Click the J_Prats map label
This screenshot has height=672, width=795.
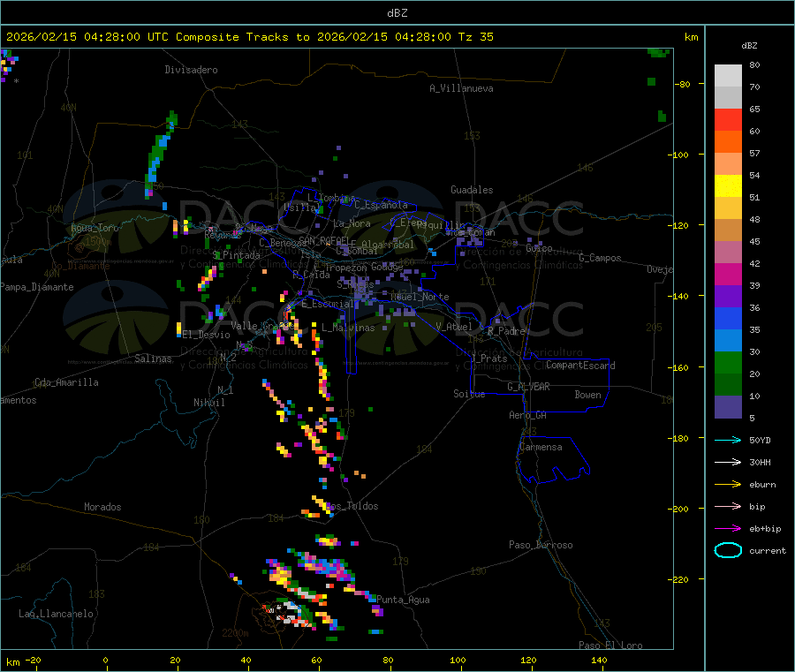pyautogui.click(x=488, y=359)
